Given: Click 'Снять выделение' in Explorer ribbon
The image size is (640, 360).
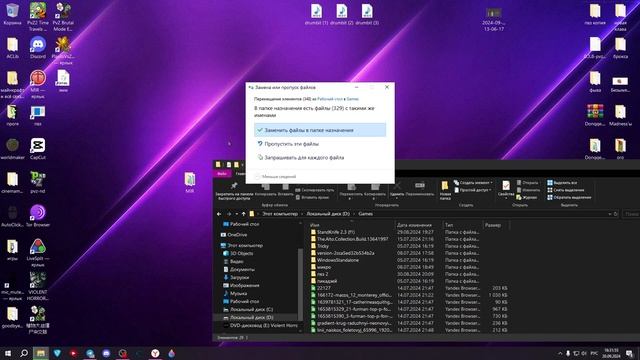Looking at the screenshot, I should click(x=565, y=190).
